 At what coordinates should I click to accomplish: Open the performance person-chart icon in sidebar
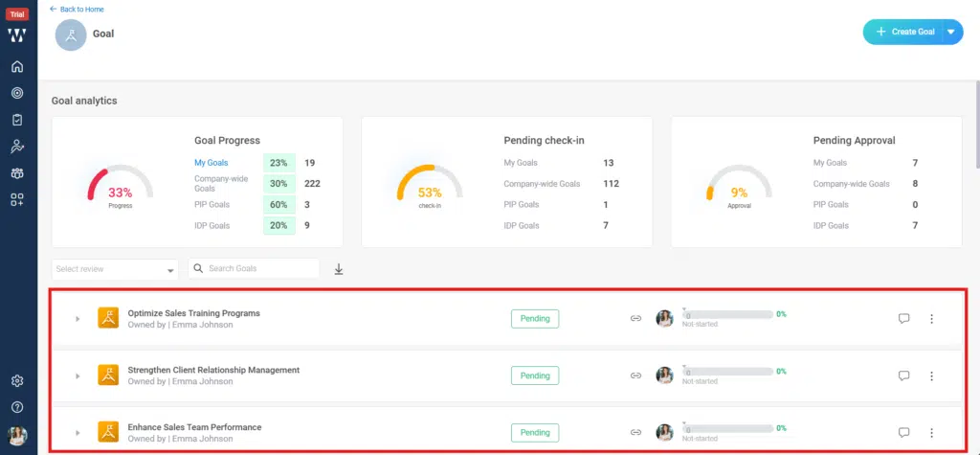[17, 147]
